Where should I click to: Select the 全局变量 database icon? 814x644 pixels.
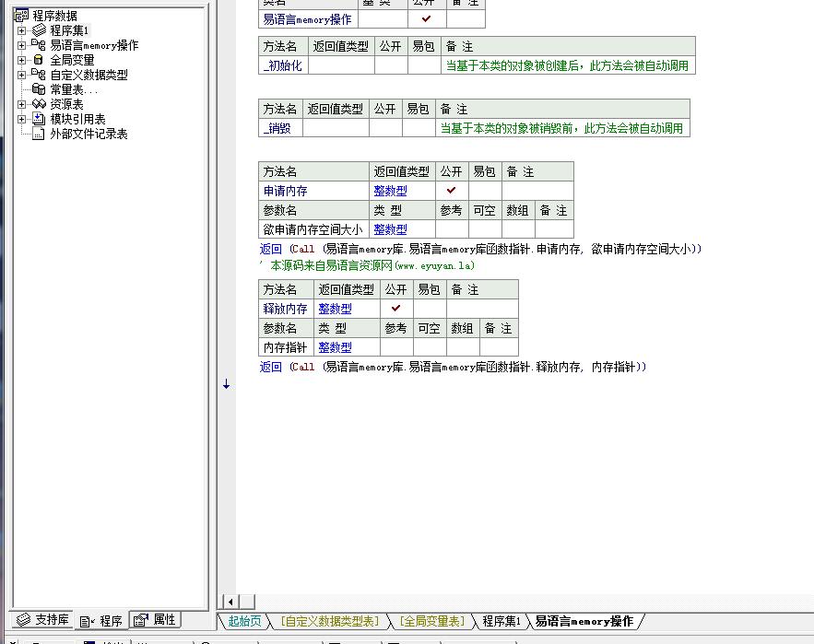pos(39,60)
